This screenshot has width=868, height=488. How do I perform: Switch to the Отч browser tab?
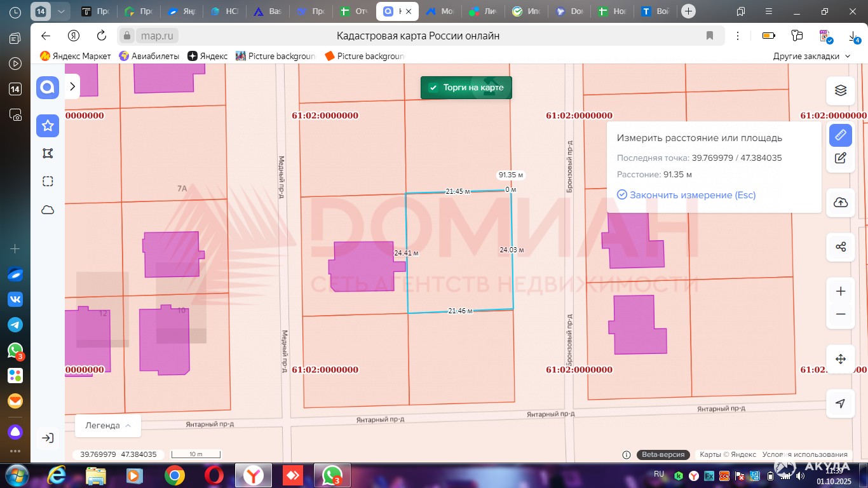pyautogui.click(x=354, y=11)
